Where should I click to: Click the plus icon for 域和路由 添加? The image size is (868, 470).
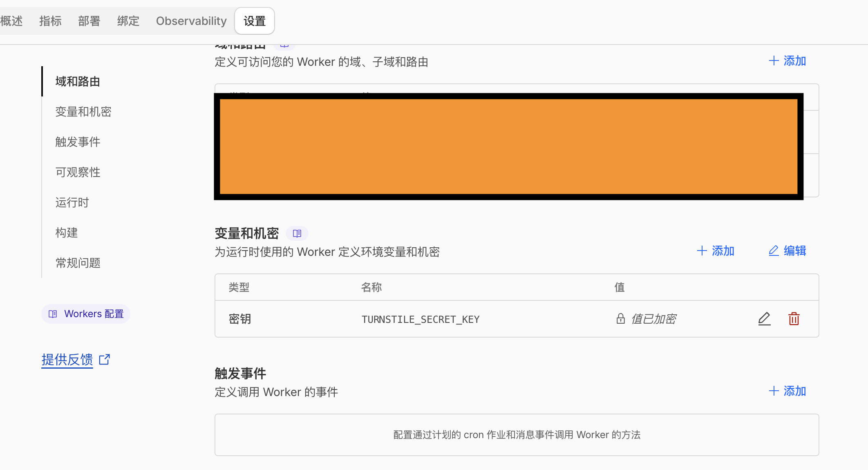774,61
